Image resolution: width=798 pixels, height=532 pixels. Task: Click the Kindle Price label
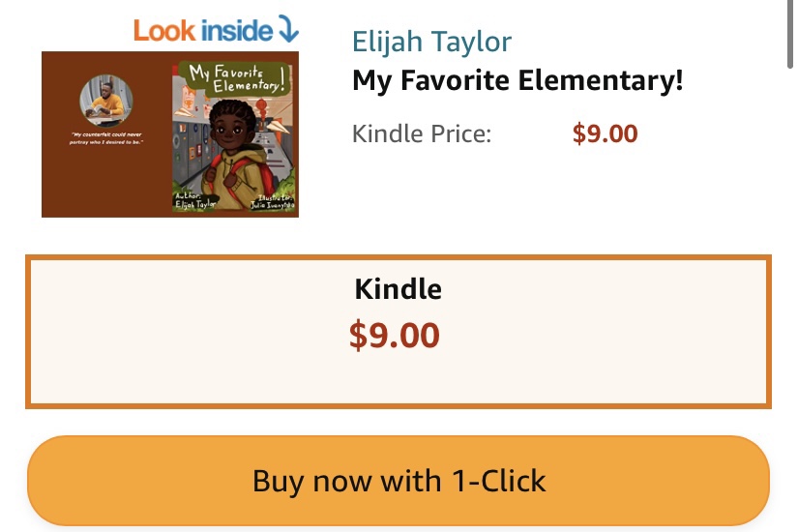(422, 133)
